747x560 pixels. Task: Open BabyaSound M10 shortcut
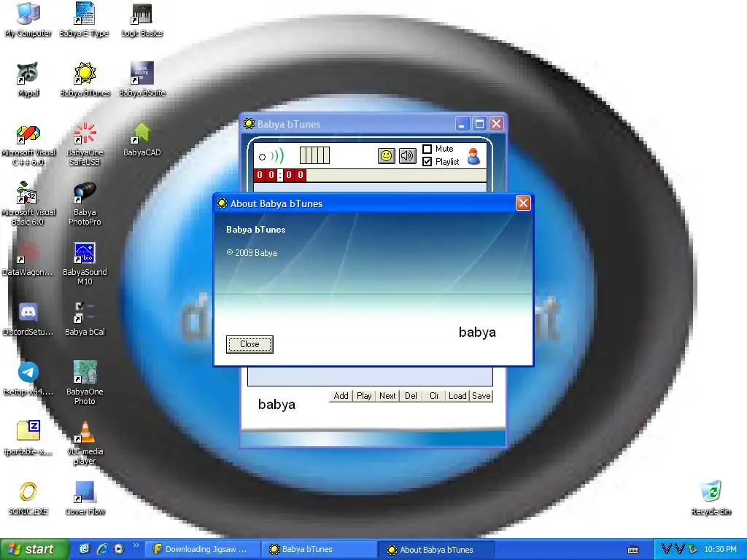tap(85, 264)
